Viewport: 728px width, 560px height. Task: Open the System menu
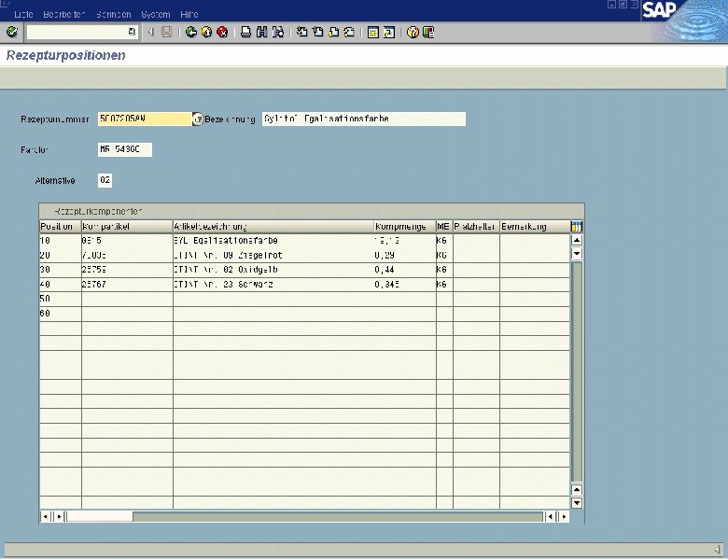click(x=156, y=14)
